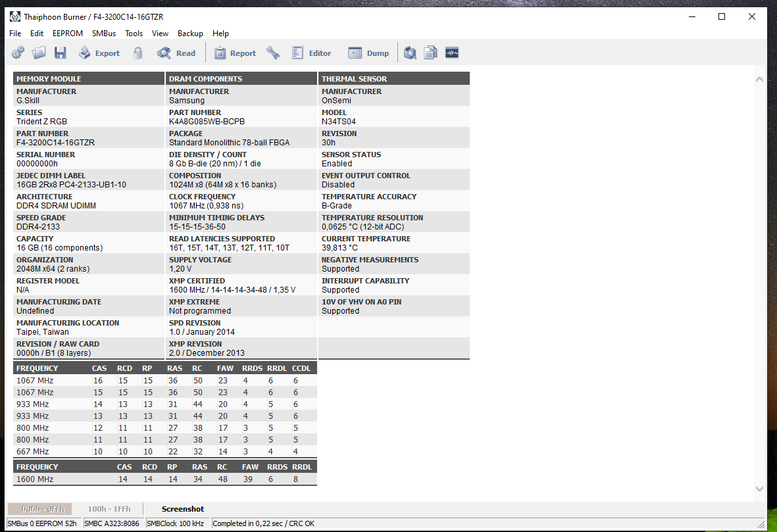Image resolution: width=777 pixels, height=532 pixels.
Task: Click the MEMORY MODULE header
Action: [x=89, y=79]
